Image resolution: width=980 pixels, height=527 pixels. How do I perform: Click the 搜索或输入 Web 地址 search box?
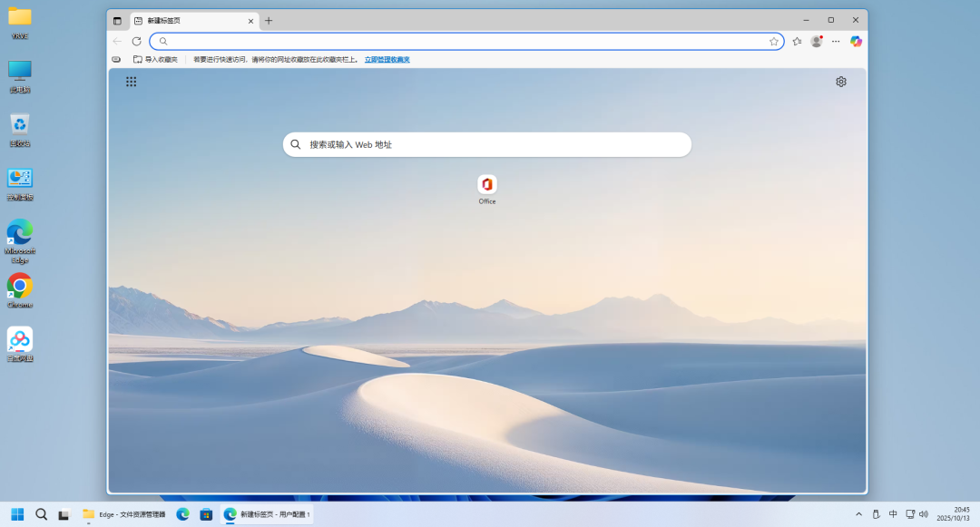487,144
